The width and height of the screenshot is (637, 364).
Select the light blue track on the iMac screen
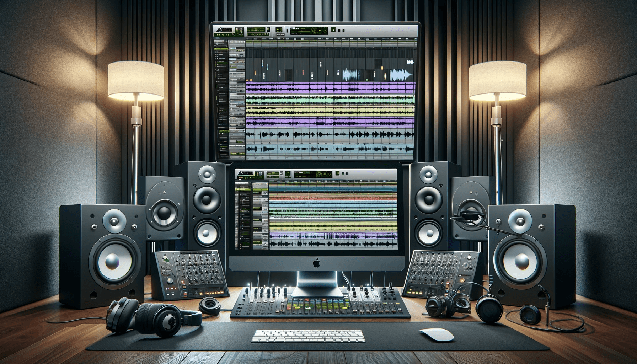tap(333, 204)
